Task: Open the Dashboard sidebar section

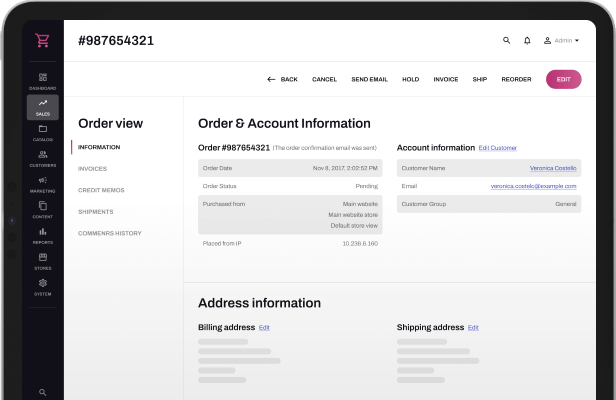Action: point(42,81)
